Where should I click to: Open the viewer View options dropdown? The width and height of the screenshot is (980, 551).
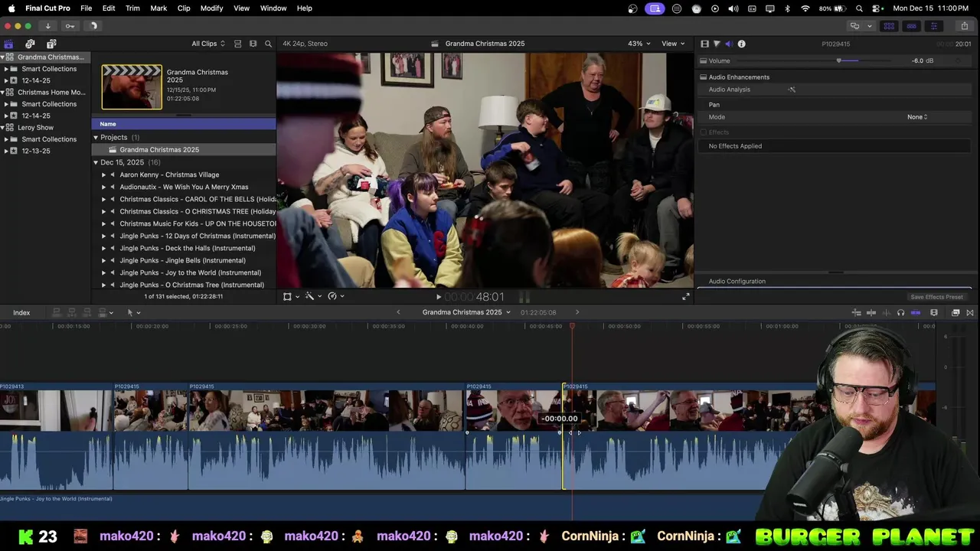point(673,44)
